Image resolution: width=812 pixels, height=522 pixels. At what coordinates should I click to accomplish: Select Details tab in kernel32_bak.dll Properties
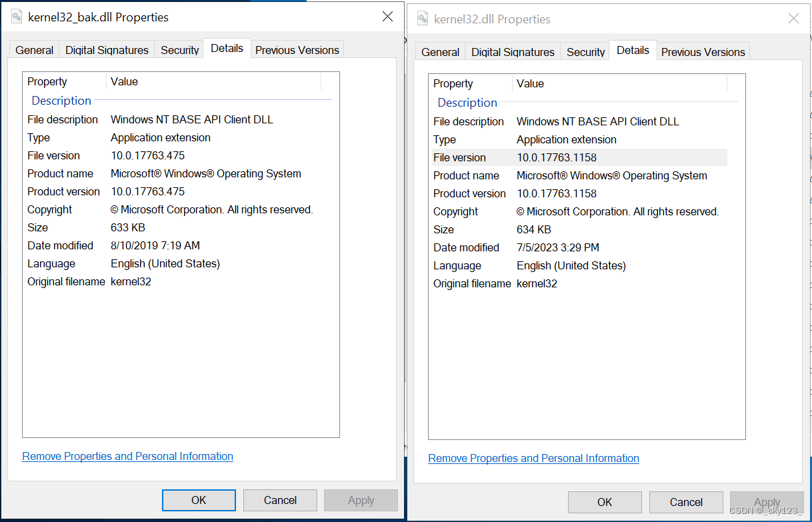click(x=227, y=48)
